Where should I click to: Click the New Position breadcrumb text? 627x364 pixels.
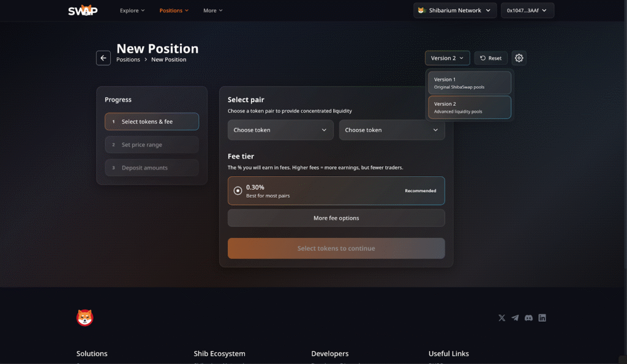pos(169,59)
